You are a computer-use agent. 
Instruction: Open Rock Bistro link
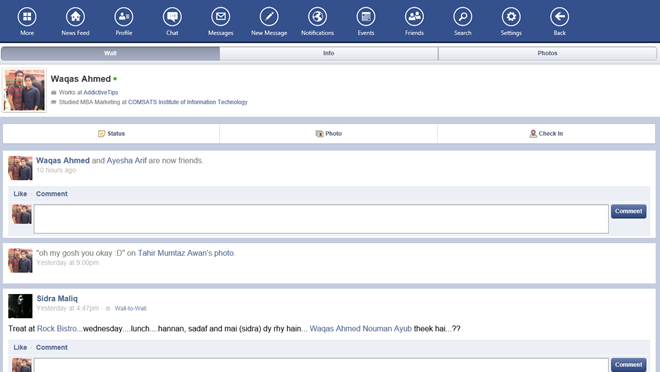pyautogui.click(x=57, y=329)
